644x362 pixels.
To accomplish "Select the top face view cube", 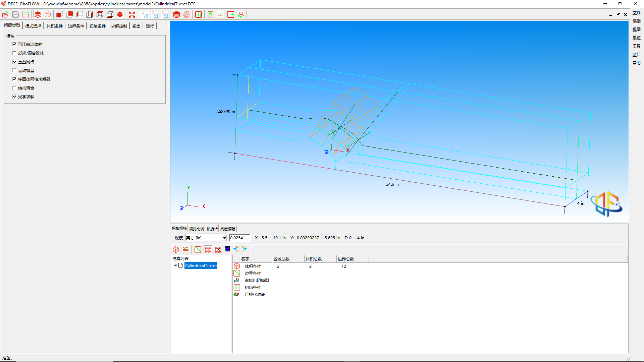I will (x=100, y=14).
